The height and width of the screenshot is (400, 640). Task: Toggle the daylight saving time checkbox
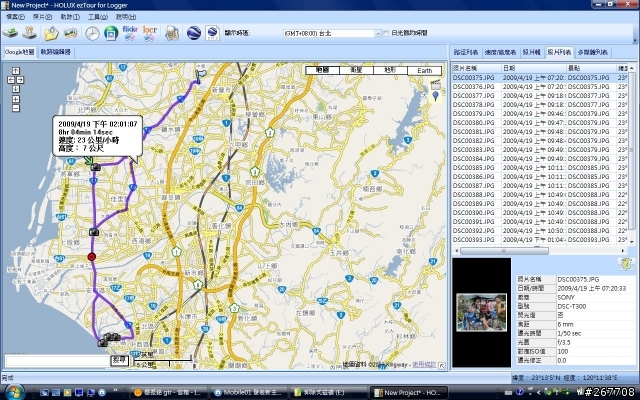(385, 33)
